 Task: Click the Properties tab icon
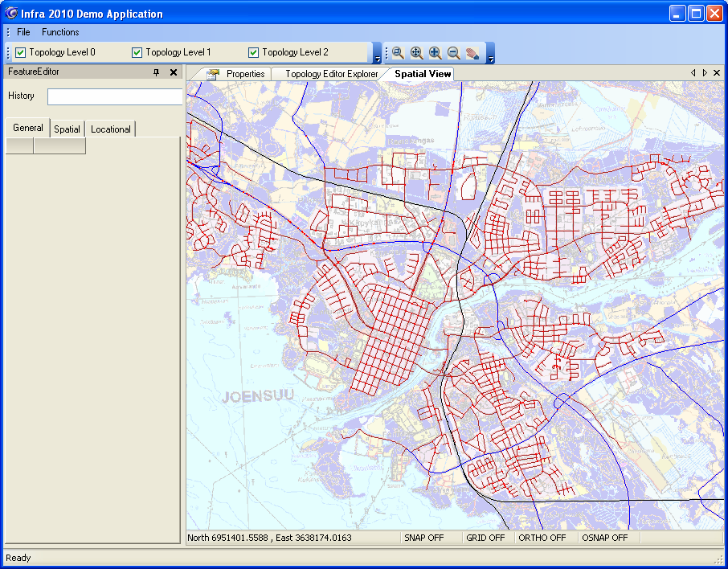(213, 74)
